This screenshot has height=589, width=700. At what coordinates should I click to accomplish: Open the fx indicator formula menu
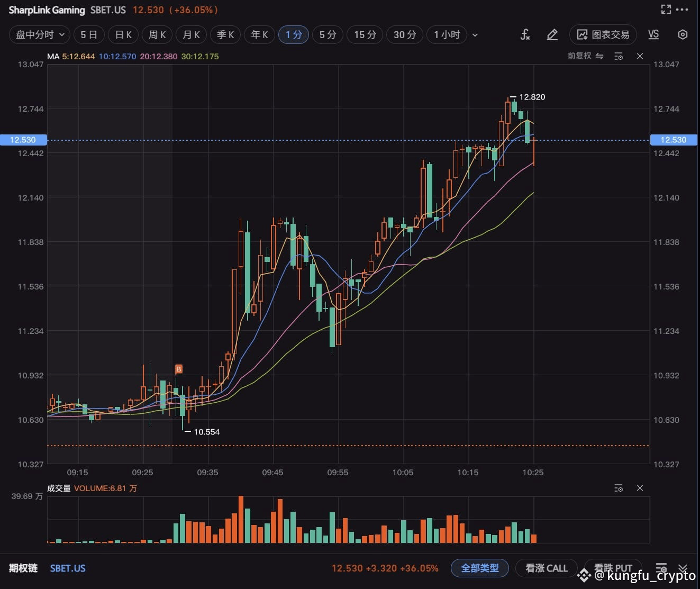525,35
